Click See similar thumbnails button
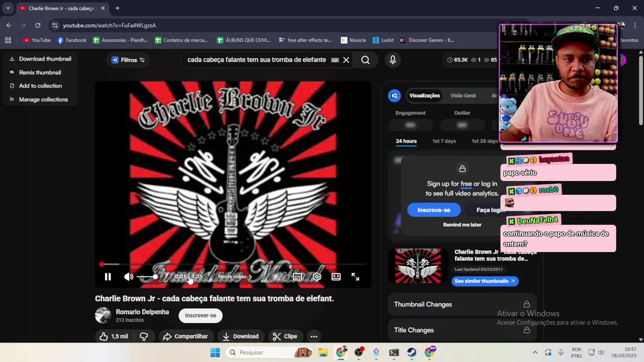The height and width of the screenshot is (362, 644). pyautogui.click(x=485, y=281)
